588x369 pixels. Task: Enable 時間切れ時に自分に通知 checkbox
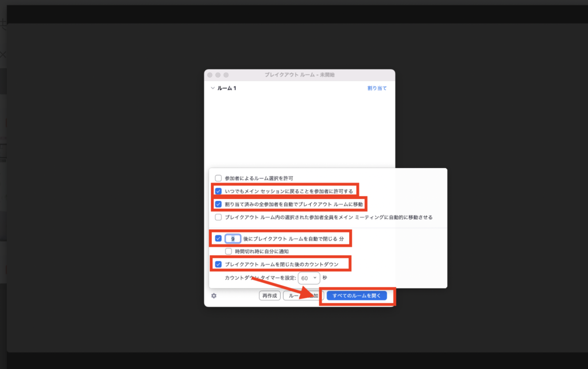tap(229, 251)
